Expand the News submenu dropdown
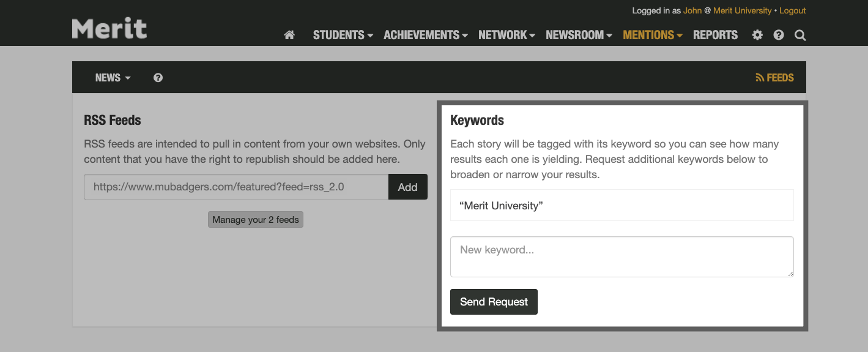The height and width of the screenshot is (352, 868). [x=113, y=78]
